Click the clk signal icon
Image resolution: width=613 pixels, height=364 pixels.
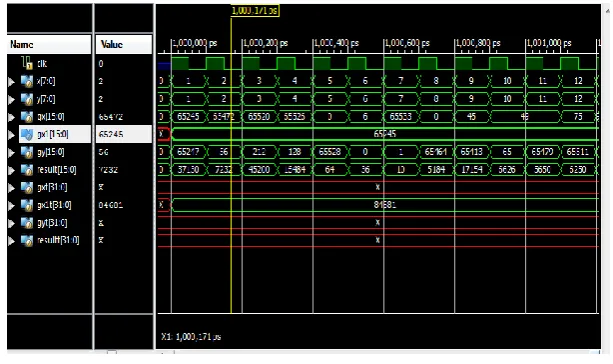click(27, 63)
